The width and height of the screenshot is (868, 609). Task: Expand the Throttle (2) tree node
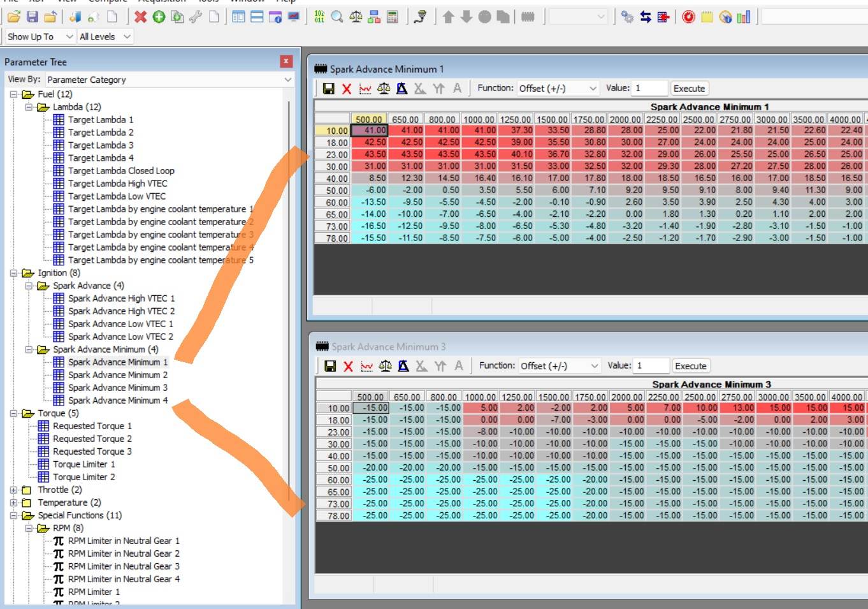(x=13, y=490)
